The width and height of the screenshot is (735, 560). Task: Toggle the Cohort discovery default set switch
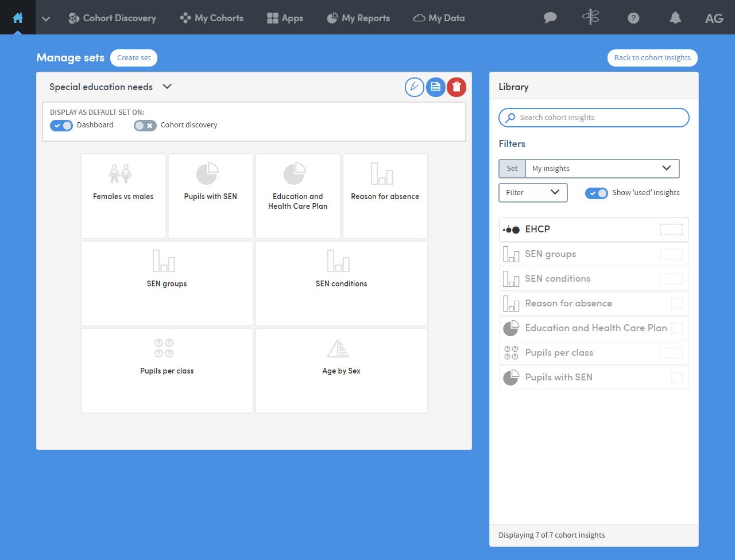(145, 126)
